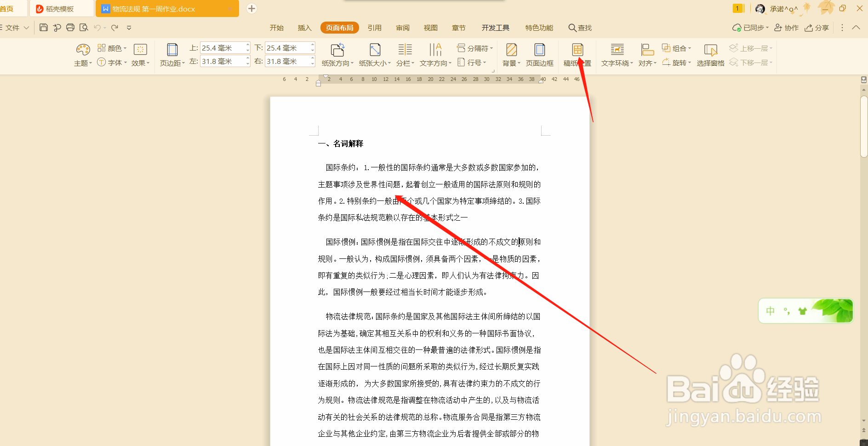
Task: Switch to the Review ribbon tab
Action: pos(403,28)
